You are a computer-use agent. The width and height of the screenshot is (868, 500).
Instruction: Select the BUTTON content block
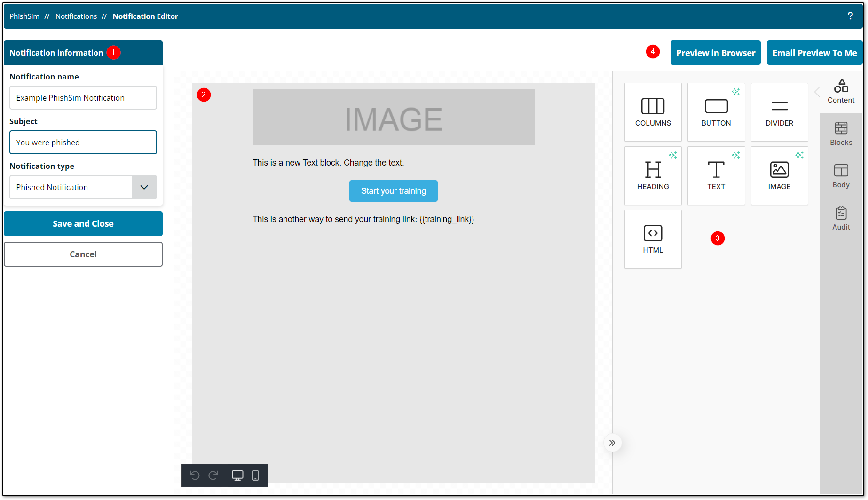716,112
